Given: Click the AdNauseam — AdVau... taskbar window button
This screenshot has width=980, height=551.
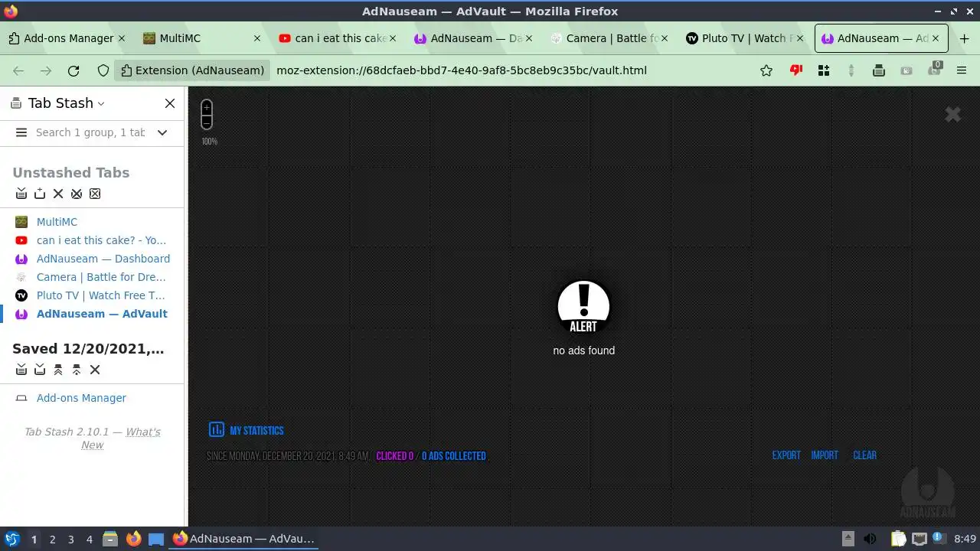Looking at the screenshot, I should tap(243, 539).
